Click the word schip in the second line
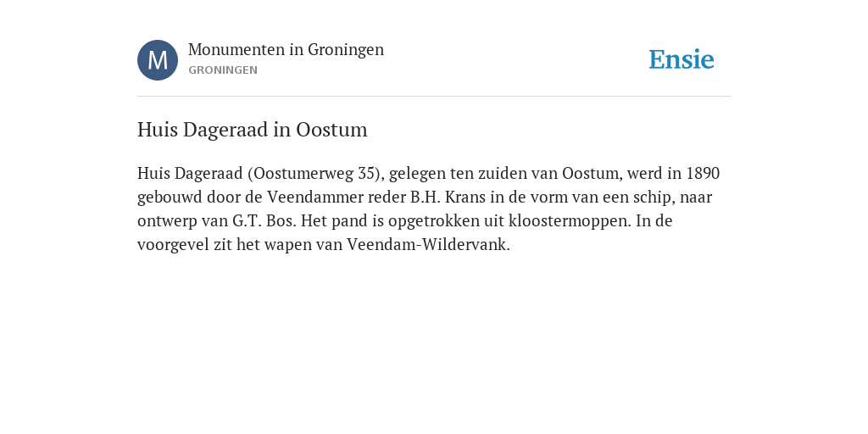 point(655,198)
